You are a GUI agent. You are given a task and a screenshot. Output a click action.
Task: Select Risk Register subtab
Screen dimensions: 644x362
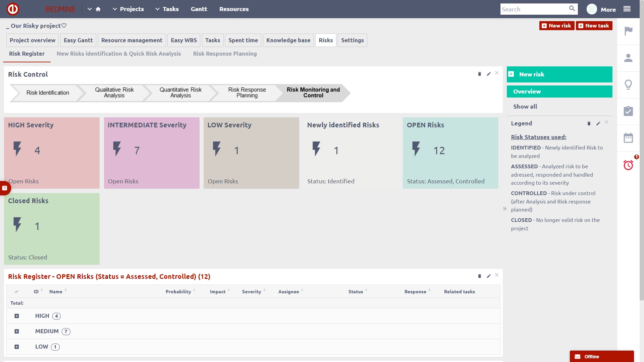(27, 54)
